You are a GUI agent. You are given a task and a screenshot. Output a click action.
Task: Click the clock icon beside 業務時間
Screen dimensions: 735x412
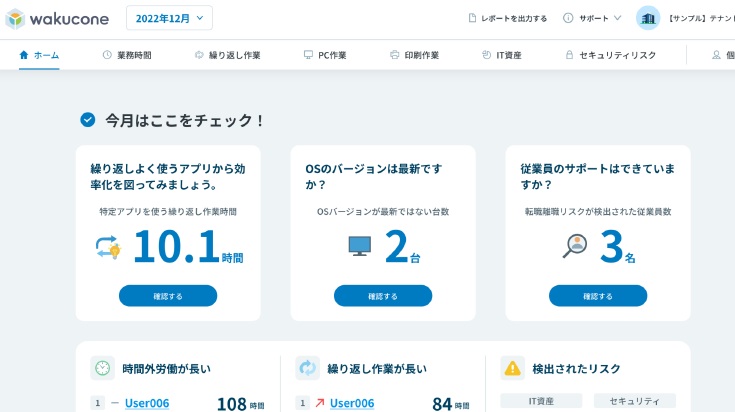pyautogui.click(x=107, y=55)
